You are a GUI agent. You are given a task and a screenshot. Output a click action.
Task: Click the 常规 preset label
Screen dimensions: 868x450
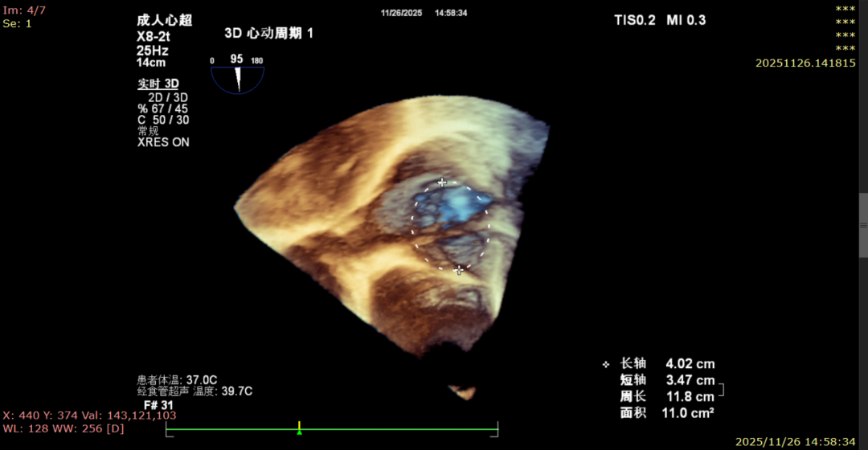tap(149, 131)
